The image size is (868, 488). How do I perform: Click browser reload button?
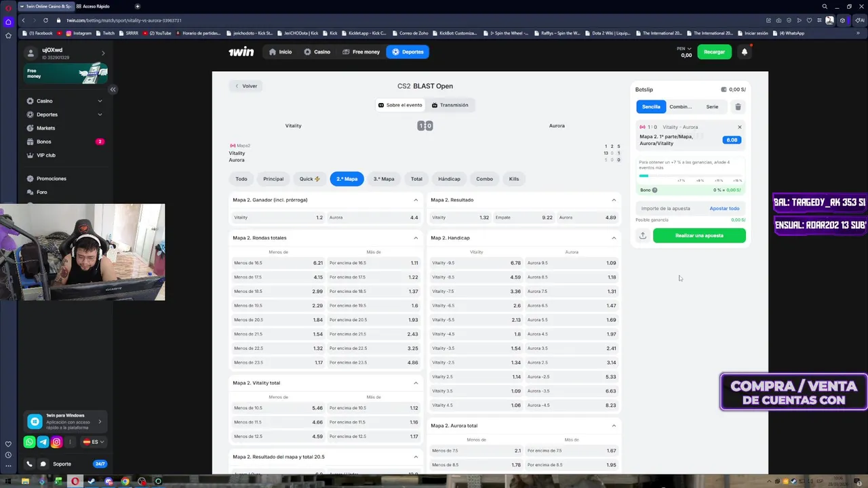pyautogui.click(x=45, y=20)
